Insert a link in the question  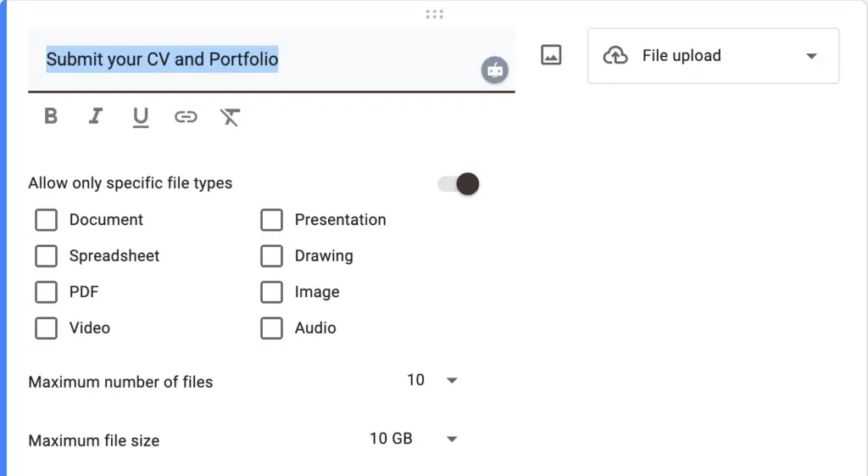pyautogui.click(x=186, y=117)
